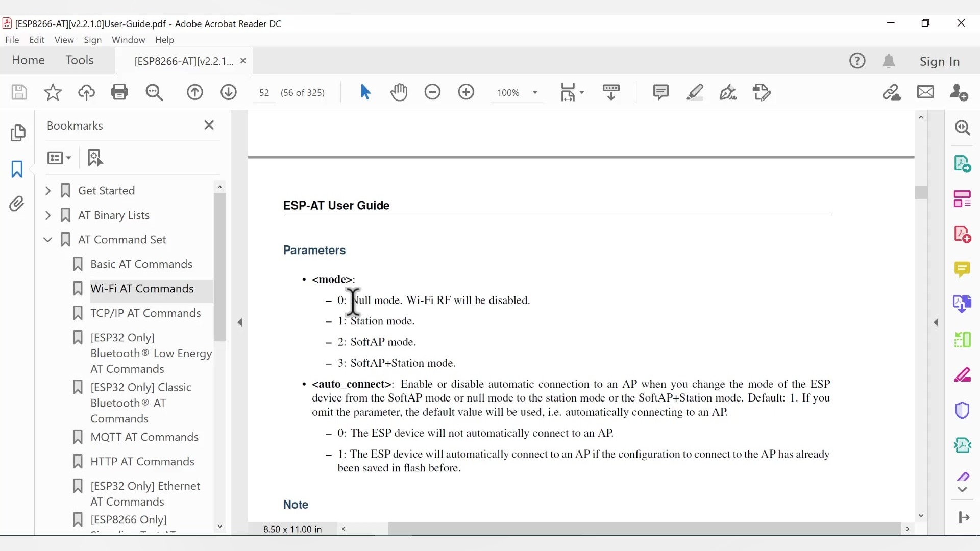This screenshot has height=551, width=980.
Task: Open the Attachments paperclip panel
Action: point(17,204)
